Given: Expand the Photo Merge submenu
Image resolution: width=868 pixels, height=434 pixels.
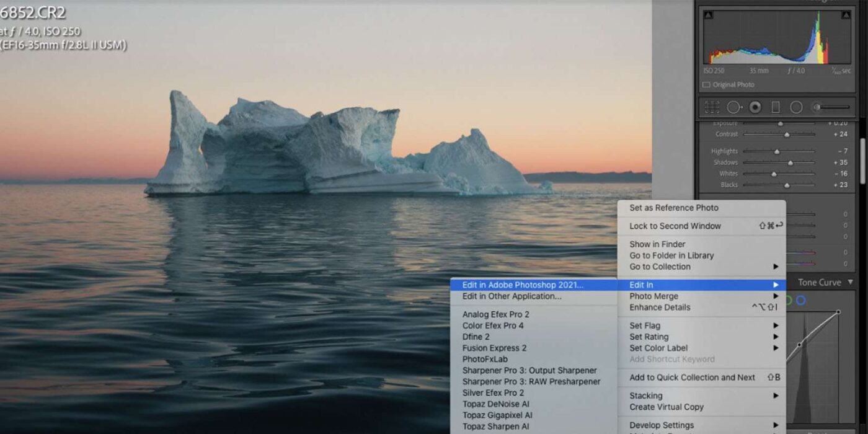Looking at the screenshot, I should pos(653,296).
